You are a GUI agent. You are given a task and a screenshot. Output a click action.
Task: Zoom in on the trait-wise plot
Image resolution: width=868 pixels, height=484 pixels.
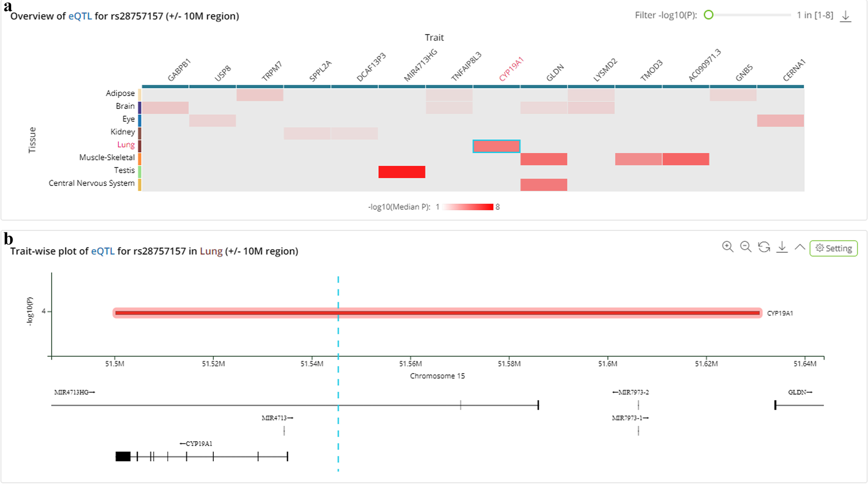pyautogui.click(x=728, y=247)
